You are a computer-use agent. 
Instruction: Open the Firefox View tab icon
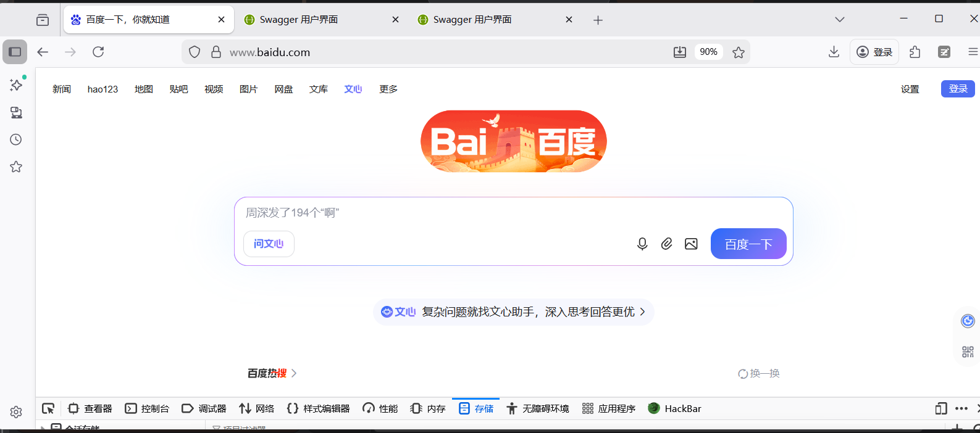43,20
